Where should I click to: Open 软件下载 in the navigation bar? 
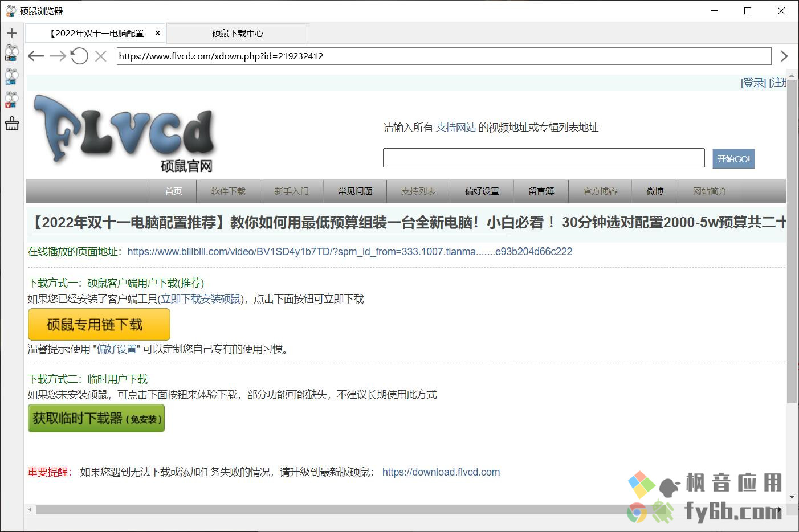(x=228, y=191)
